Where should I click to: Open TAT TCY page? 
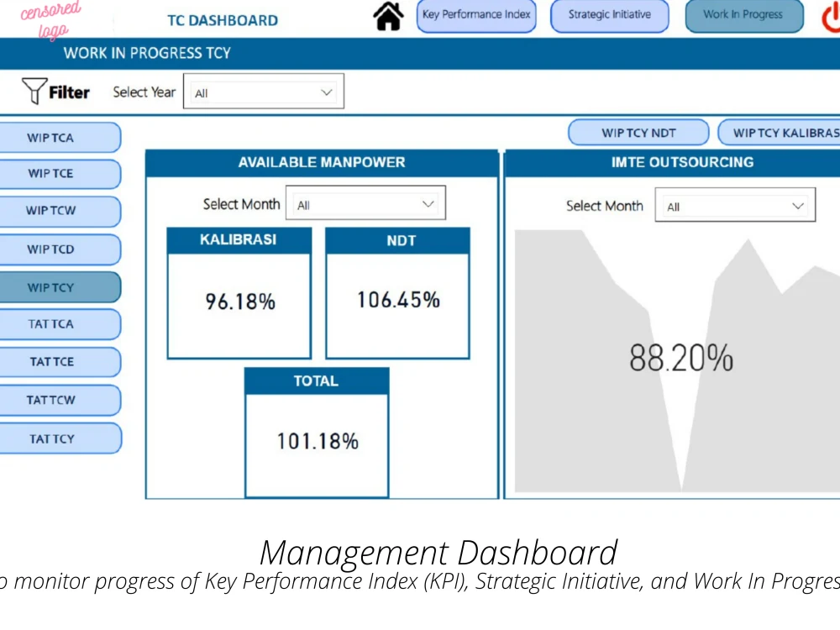click(x=60, y=438)
